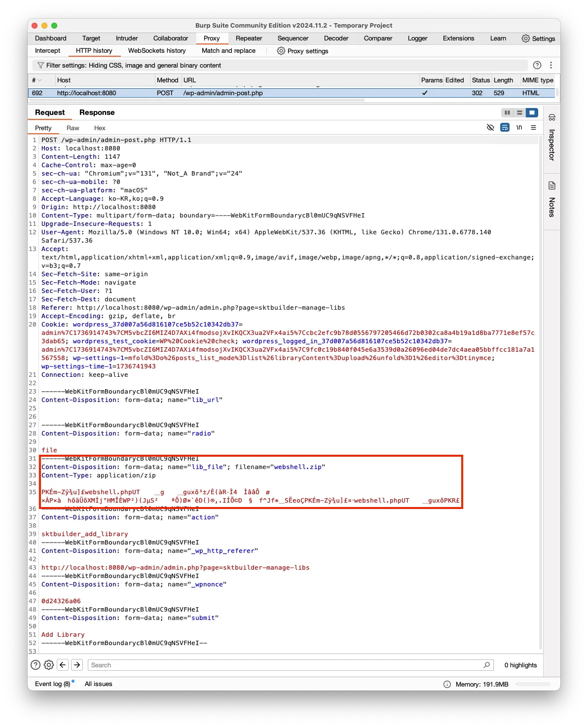Select history row 692 admin-post.php
The width and height of the screenshot is (588, 727).
click(291, 93)
